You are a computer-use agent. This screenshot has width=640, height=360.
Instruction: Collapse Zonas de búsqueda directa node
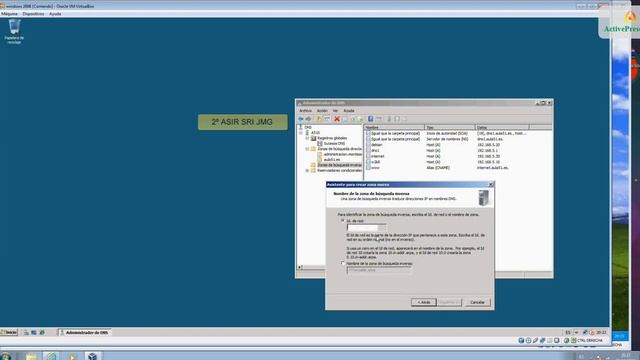(x=307, y=149)
